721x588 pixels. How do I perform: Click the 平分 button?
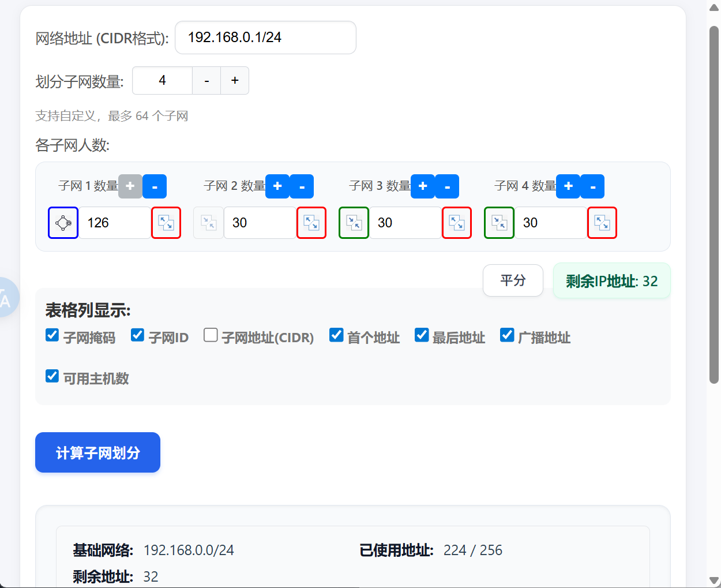pyautogui.click(x=513, y=280)
